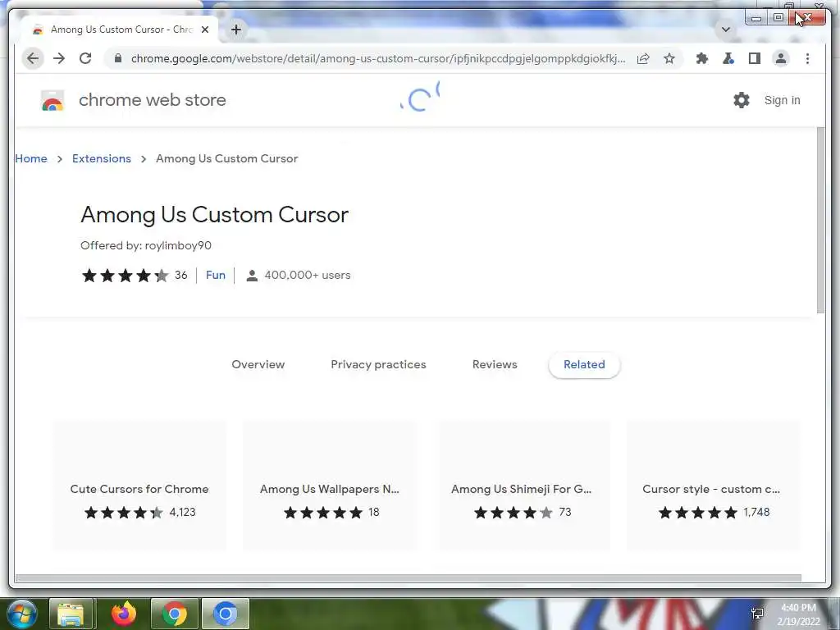Image resolution: width=840 pixels, height=630 pixels.
Task: Click the address bar URL
Action: 377,58
